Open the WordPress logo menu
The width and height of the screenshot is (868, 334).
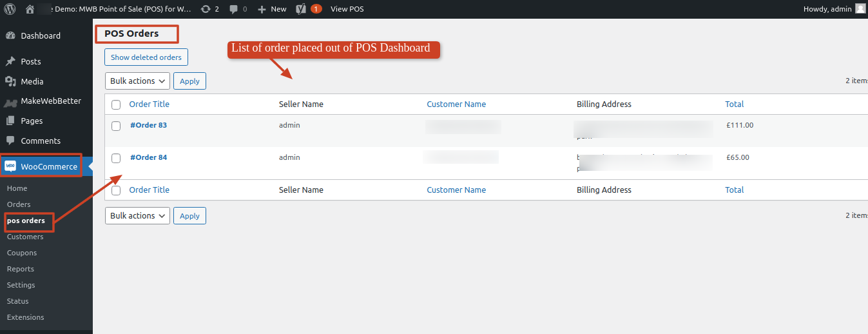9,9
